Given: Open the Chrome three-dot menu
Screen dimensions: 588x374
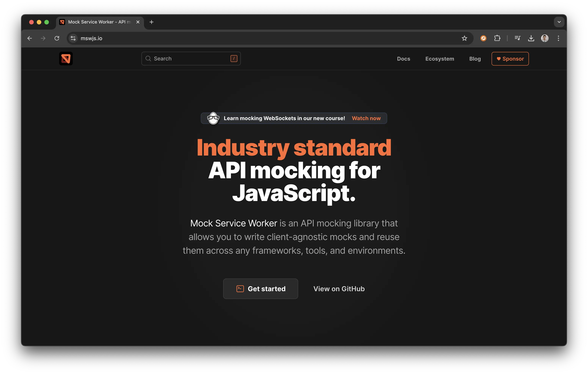Looking at the screenshot, I should 558,38.
